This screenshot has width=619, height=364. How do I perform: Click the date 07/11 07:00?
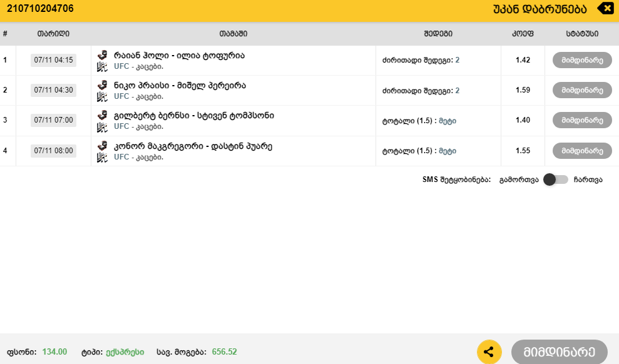tap(53, 120)
